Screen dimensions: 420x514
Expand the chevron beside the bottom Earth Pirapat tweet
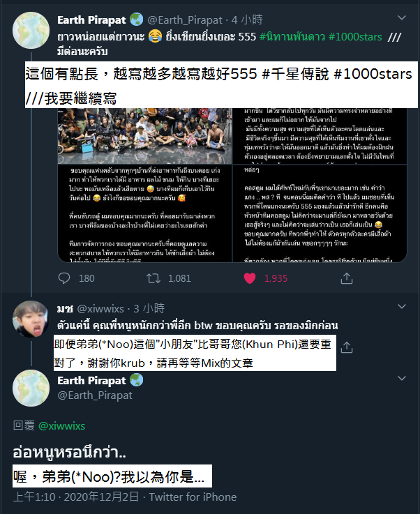[x=402, y=378]
